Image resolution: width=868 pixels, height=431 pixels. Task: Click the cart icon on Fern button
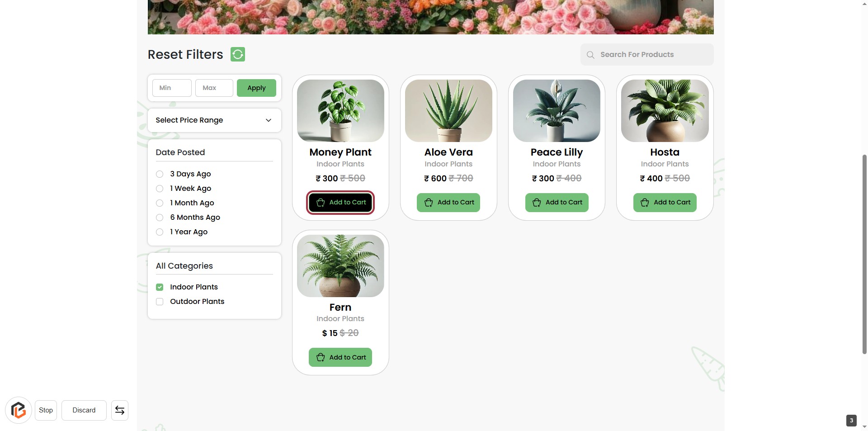[321, 357]
